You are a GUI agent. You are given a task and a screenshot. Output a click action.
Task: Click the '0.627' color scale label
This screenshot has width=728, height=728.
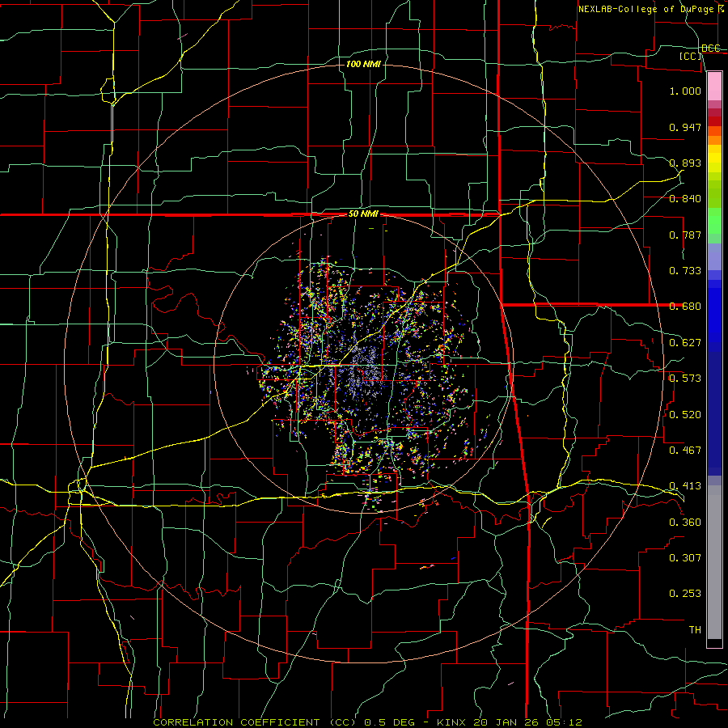click(x=685, y=343)
